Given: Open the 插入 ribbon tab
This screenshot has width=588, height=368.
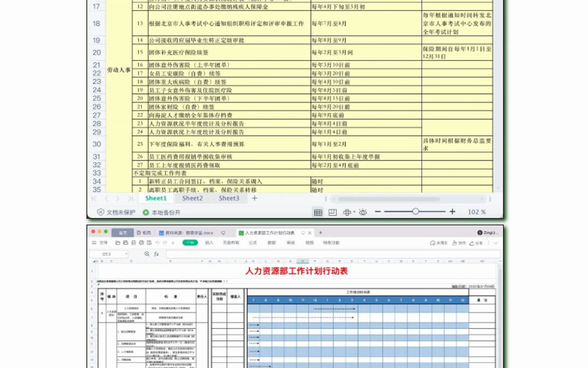Looking at the screenshot, I should [x=209, y=243].
